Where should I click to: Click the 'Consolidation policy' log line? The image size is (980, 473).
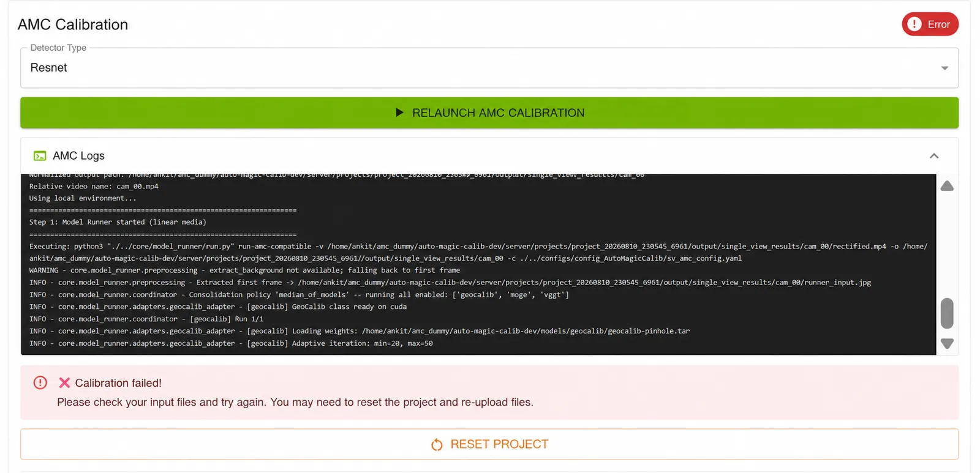click(299, 295)
